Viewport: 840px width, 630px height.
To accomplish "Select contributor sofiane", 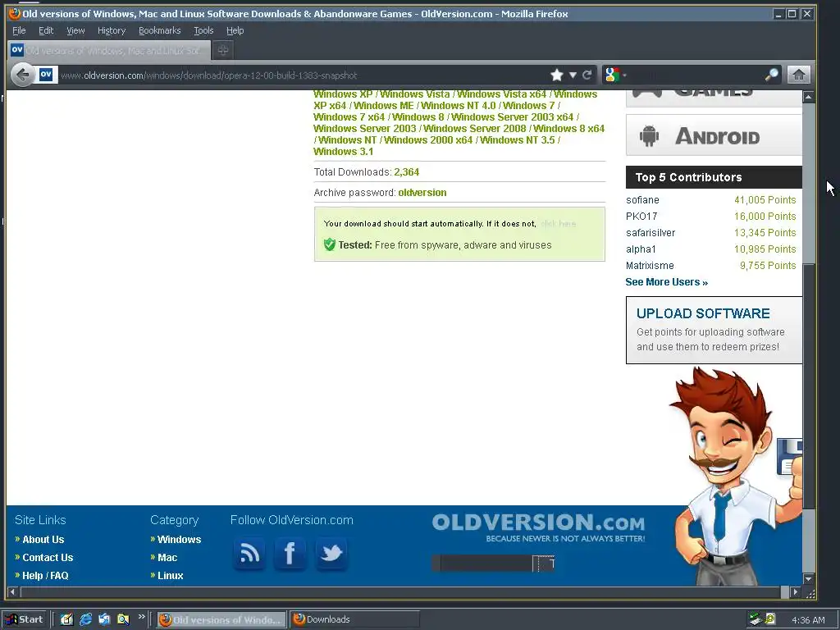I will coord(642,200).
